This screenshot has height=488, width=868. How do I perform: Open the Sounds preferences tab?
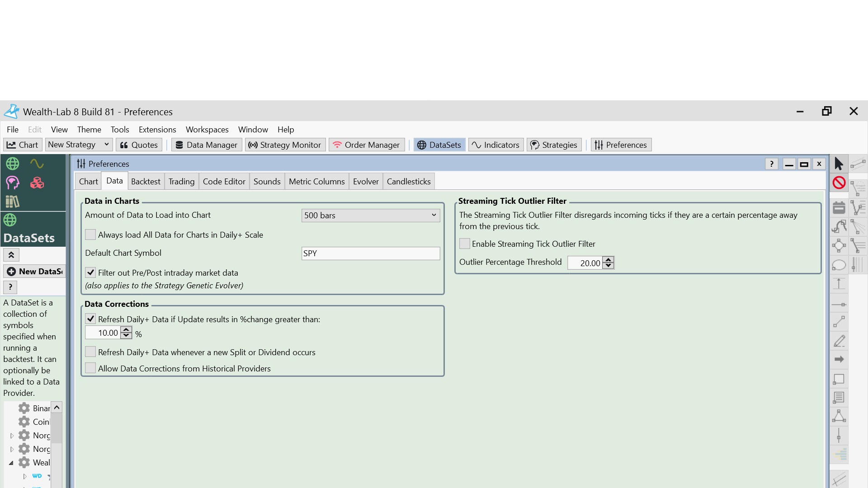[267, 182]
